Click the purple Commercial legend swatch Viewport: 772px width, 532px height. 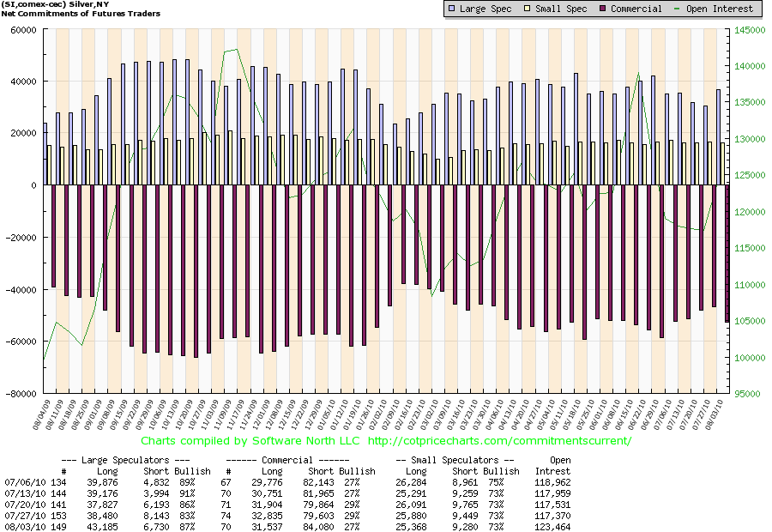pyautogui.click(x=603, y=9)
